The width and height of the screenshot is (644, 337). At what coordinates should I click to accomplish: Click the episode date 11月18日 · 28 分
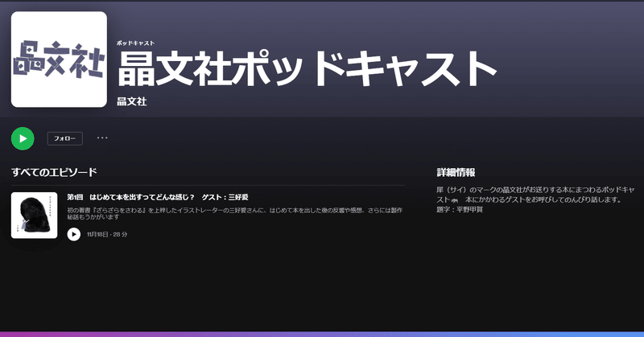point(107,234)
